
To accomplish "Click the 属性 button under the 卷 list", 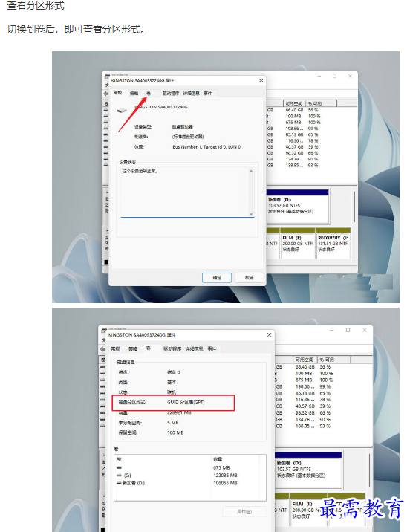I will (244, 512).
